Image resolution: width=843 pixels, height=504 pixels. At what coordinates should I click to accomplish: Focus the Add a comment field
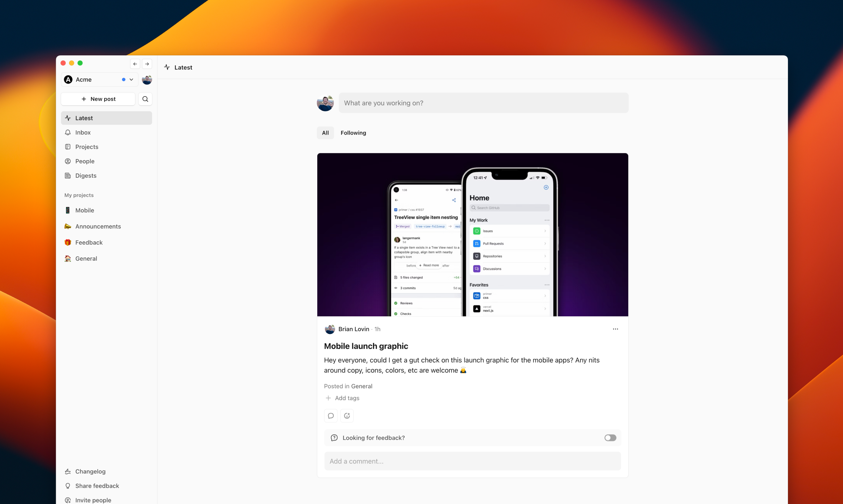(473, 461)
